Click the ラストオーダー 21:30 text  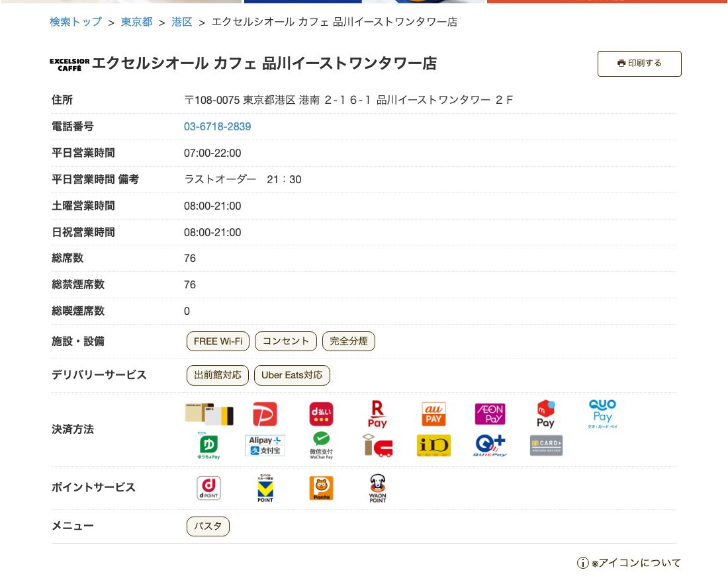[x=242, y=179]
